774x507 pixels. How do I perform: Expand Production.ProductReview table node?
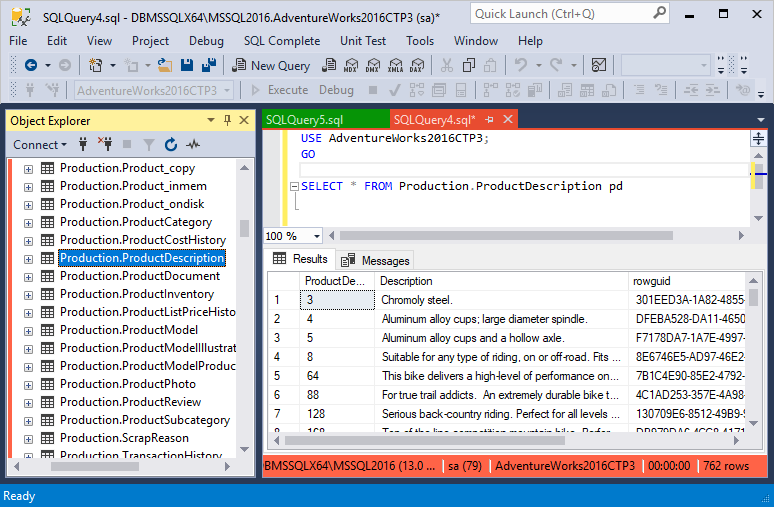pyautogui.click(x=29, y=403)
